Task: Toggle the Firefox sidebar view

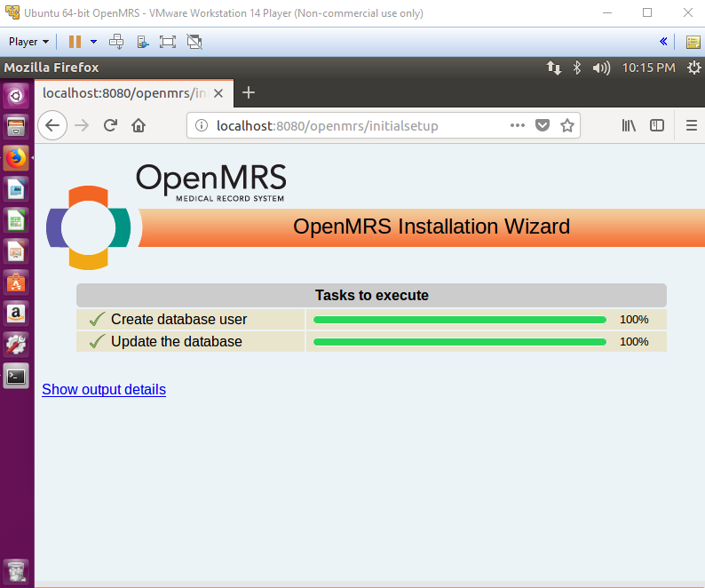Action: (x=657, y=125)
